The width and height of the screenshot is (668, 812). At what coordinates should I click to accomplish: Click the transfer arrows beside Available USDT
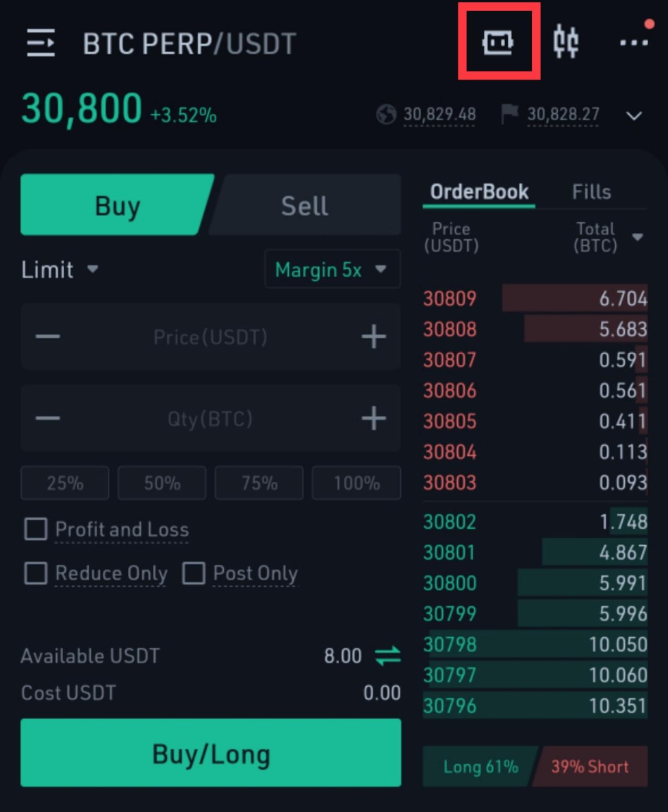pos(388,656)
